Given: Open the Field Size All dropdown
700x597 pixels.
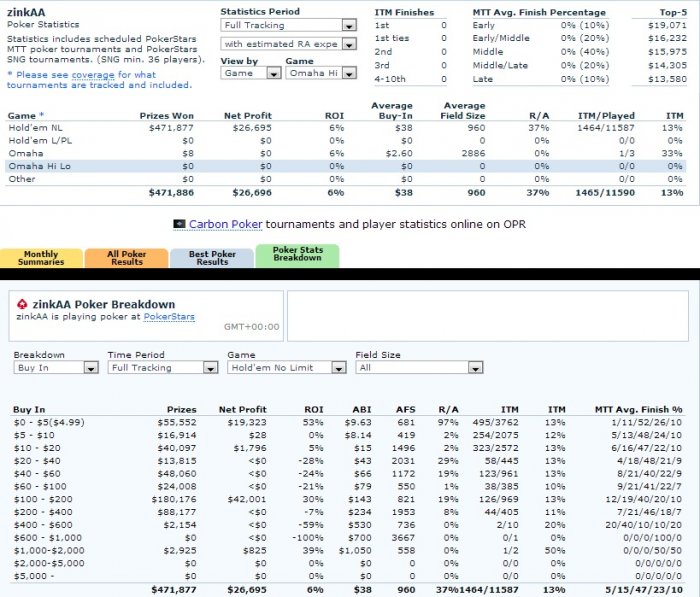Looking at the screenshot, I should tap(419, 367).
